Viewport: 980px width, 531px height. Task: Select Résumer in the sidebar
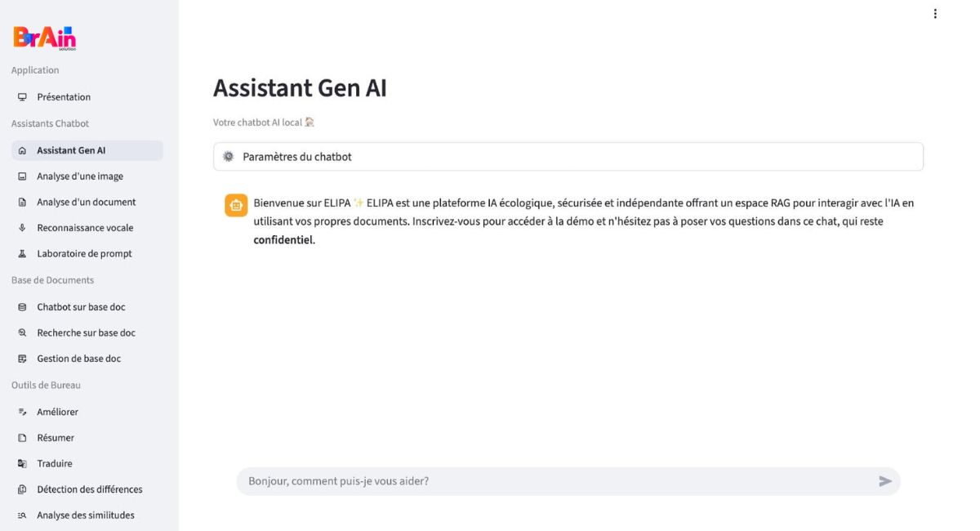tap(55, 438)
